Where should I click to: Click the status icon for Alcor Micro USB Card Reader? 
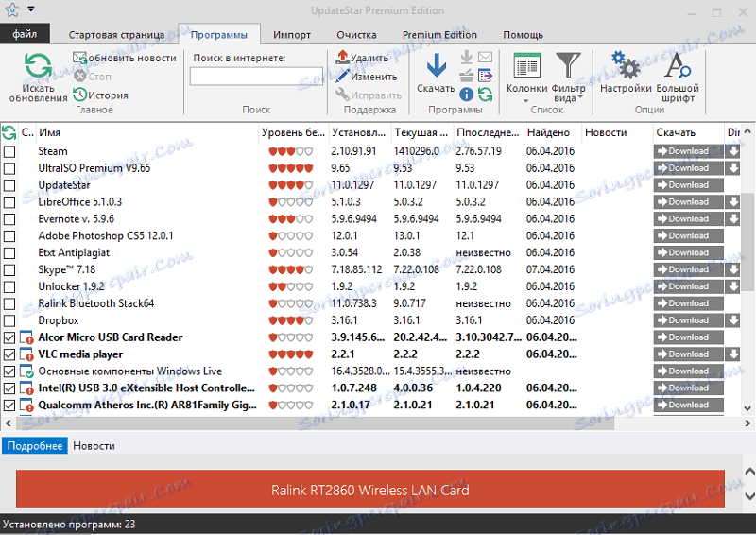[x=26, y=337]
